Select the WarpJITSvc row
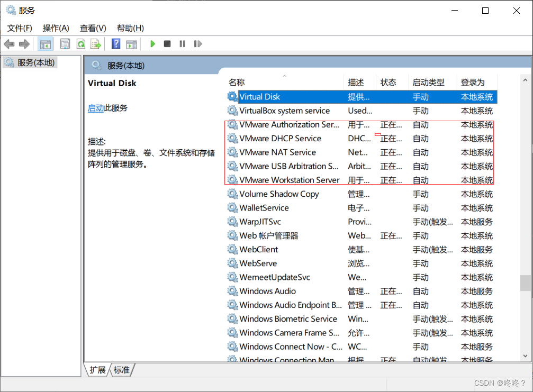The image size is (533, 392). 362,222
